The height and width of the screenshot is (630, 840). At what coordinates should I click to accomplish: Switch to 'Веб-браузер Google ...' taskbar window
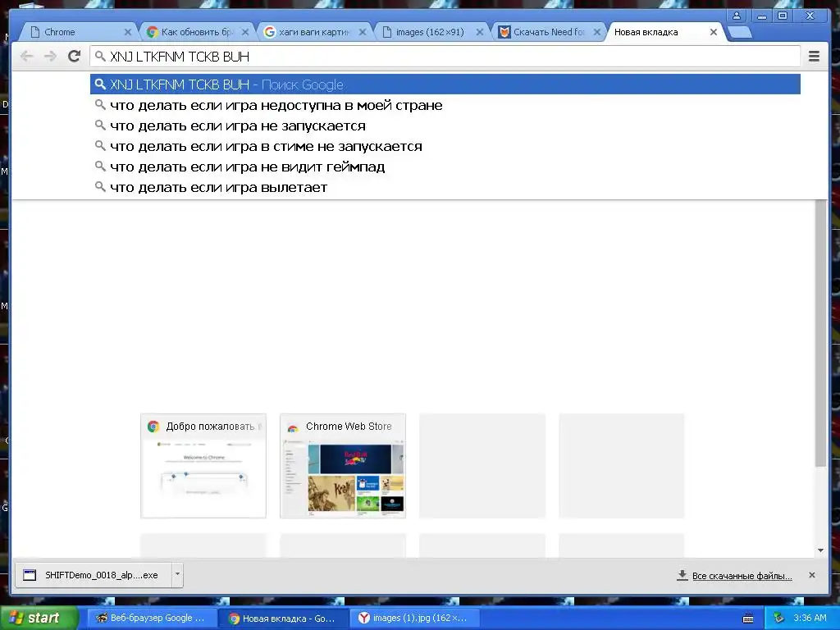[x=152, y=618]
